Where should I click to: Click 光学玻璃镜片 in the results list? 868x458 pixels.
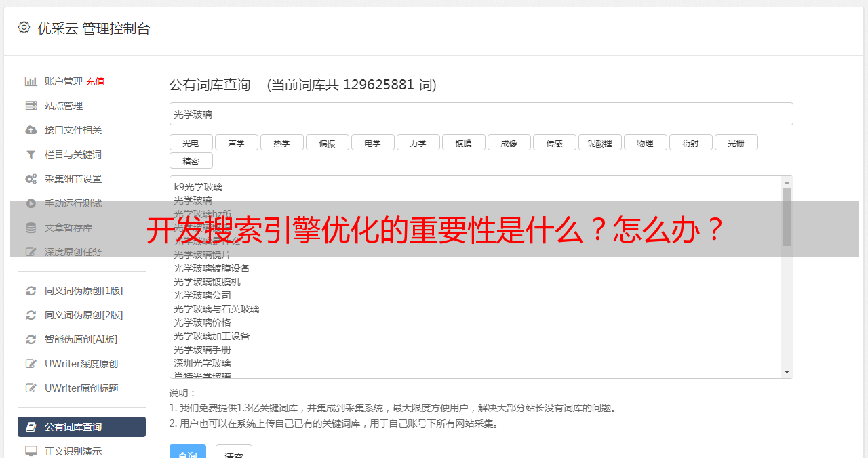(202, 255)
